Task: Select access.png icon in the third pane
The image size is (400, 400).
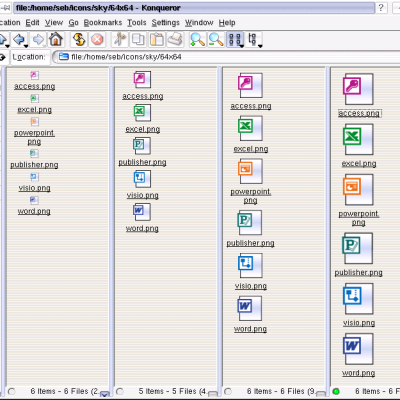Action: point(250,85)
